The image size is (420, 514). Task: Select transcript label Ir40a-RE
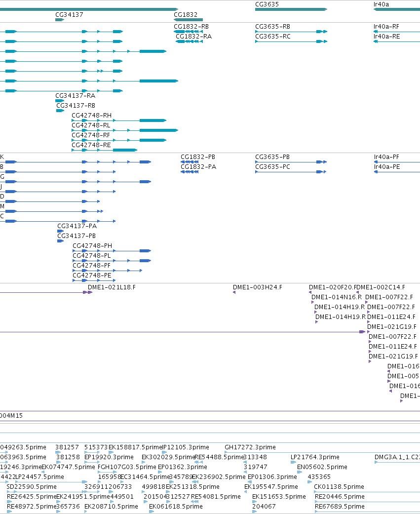[x=386, y=37]
